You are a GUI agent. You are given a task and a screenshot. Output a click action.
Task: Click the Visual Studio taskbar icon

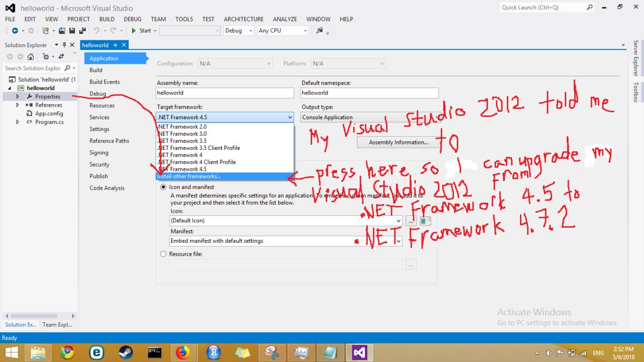(359, 352)
